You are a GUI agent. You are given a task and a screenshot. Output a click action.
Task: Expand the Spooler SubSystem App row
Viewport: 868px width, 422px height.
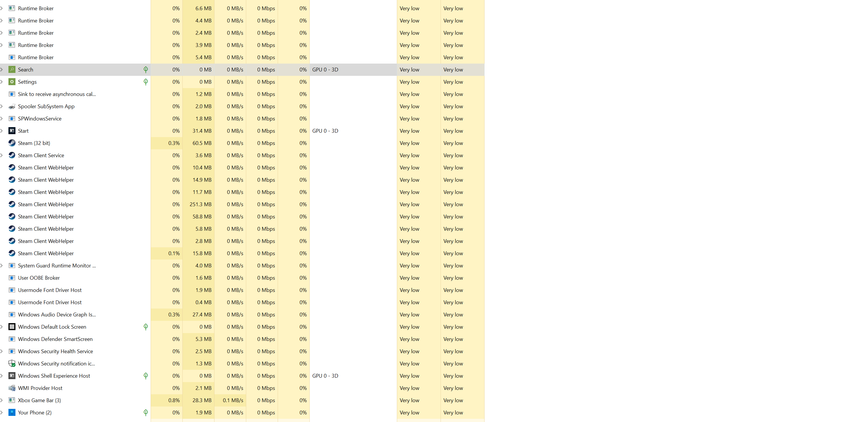[2, 106]
